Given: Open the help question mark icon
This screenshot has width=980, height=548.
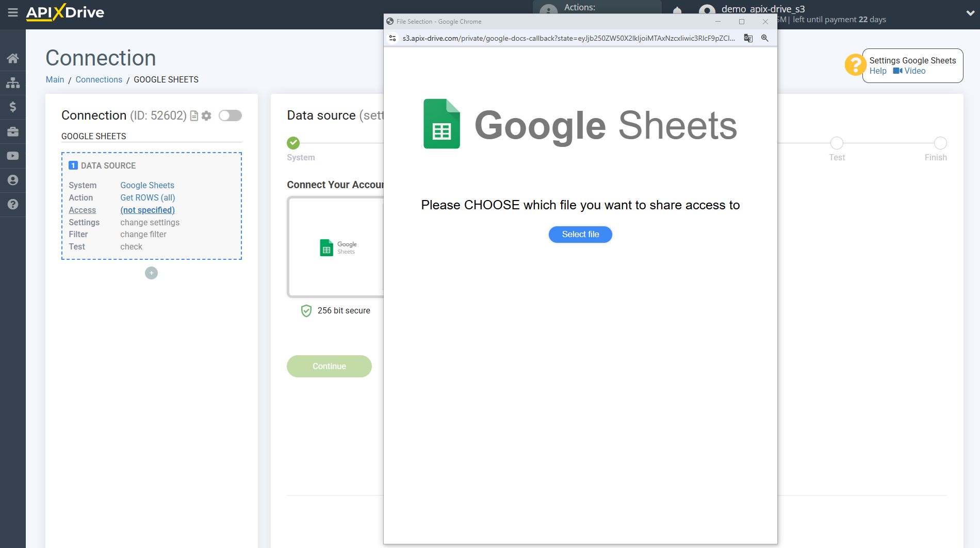Looking at the screenshot, I should tap(13, 205).
